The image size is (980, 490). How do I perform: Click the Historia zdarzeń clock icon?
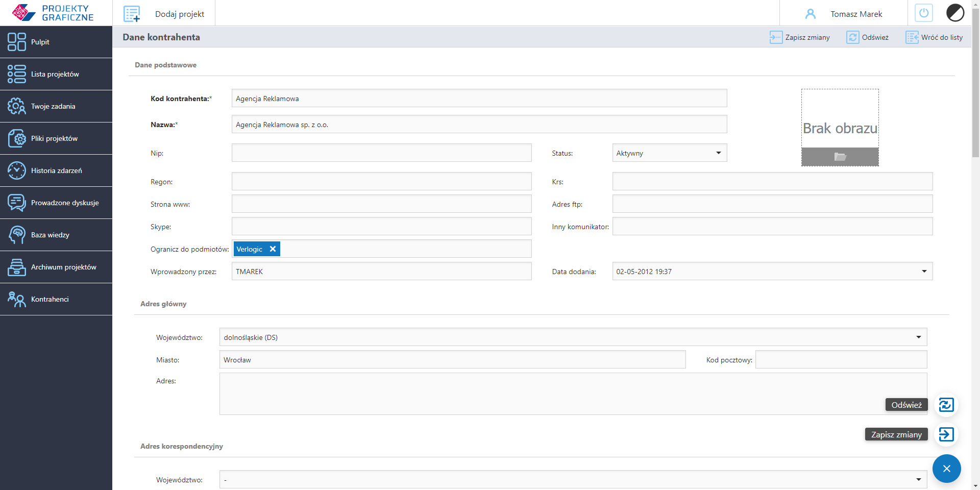[x=16, y=170]
